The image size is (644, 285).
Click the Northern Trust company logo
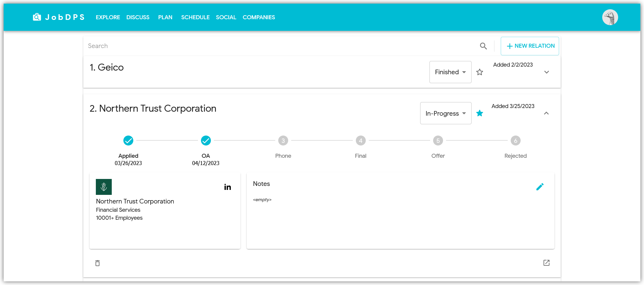tap(104, 187)
